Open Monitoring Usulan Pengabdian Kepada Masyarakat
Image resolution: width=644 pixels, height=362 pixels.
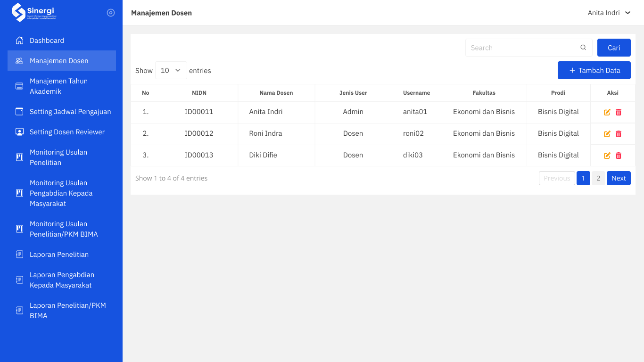[x=62, y=193]
